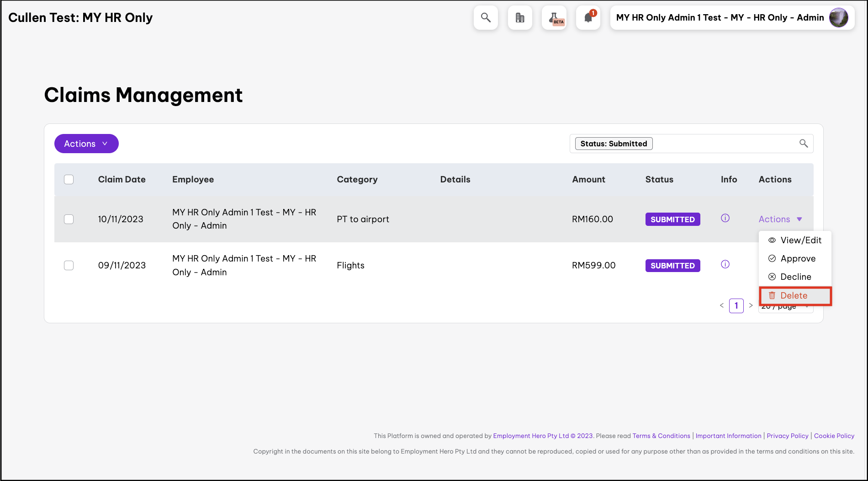Screen dimensions: 868x481
Task: Show info for the PT to airport claim
Action: pyautogui.click(x=725, y=218)
